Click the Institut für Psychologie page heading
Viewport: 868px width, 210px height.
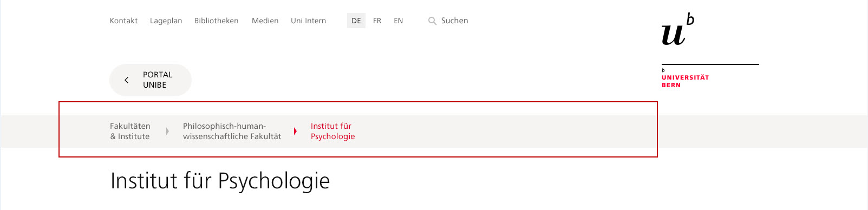coord(220,181)
